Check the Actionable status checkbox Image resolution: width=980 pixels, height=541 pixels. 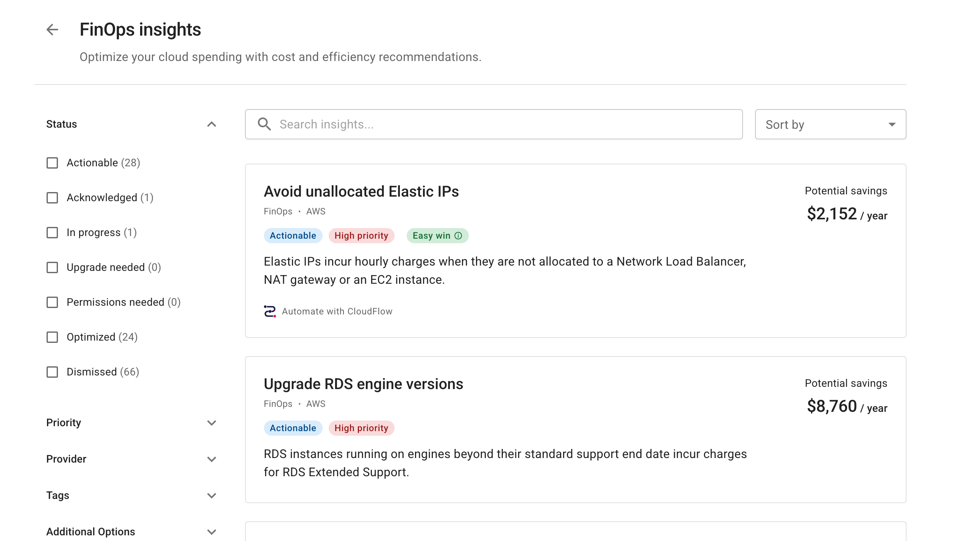(52, 163)
